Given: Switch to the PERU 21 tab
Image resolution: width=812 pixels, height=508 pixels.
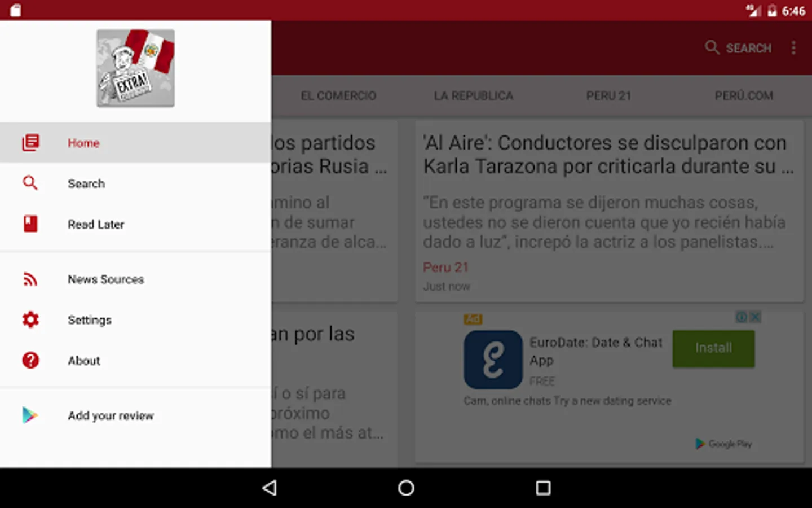Looking at the screenshot, I should point(608,95).
